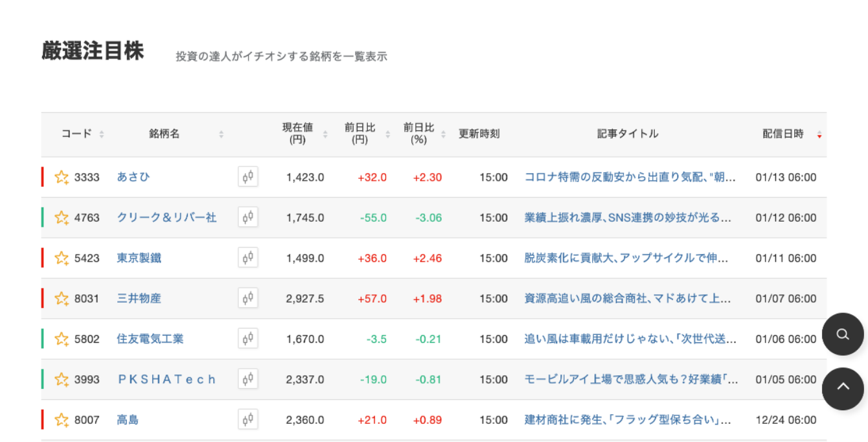Click the 厳選注目株 page heading
Screen dimensions: 868x442
[x=93, y=51]
